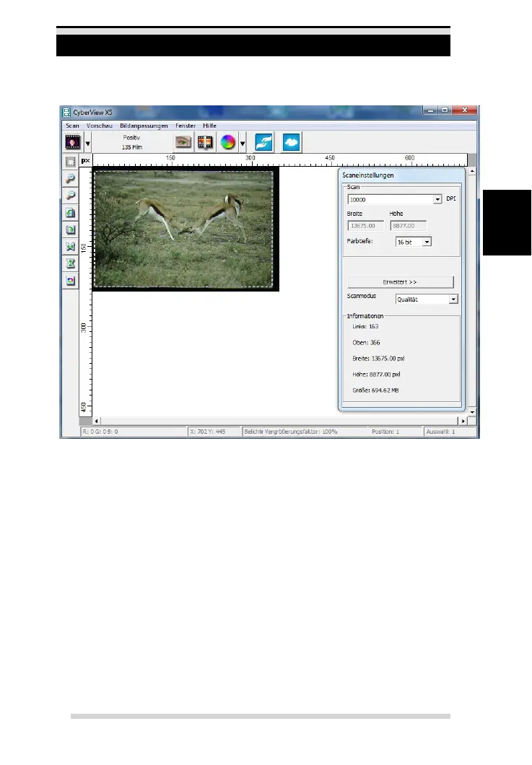Click the px ruler unit button
The height and width of the screenshot is (765, 532).
coord(85,160)
